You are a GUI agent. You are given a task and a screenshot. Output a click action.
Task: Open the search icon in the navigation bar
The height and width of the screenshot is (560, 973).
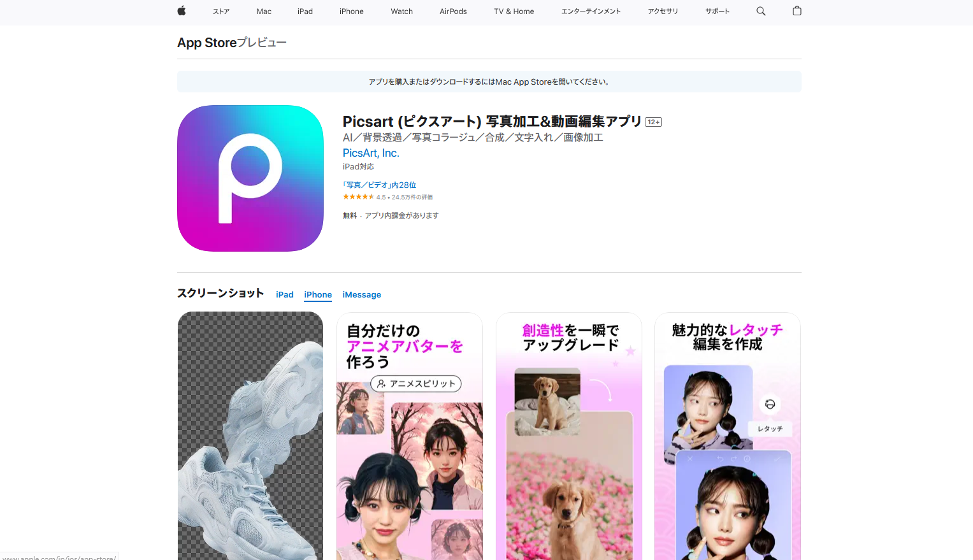pyautogui.click(x=760, y=11)
